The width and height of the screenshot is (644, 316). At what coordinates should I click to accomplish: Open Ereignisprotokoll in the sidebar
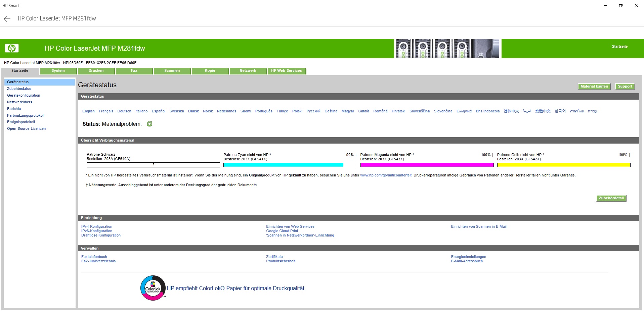pyautogui.click(x=21, y=122)
